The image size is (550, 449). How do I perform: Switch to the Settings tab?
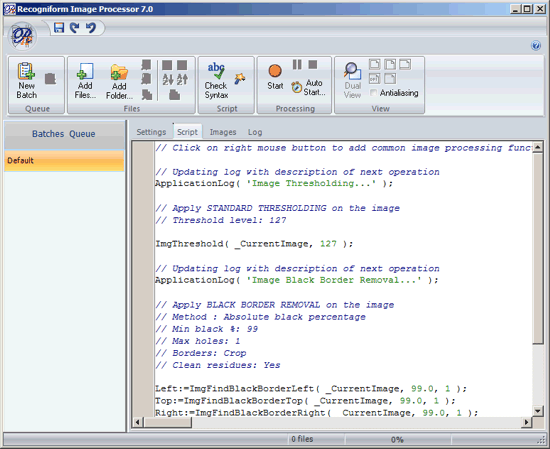pos(151,132)
